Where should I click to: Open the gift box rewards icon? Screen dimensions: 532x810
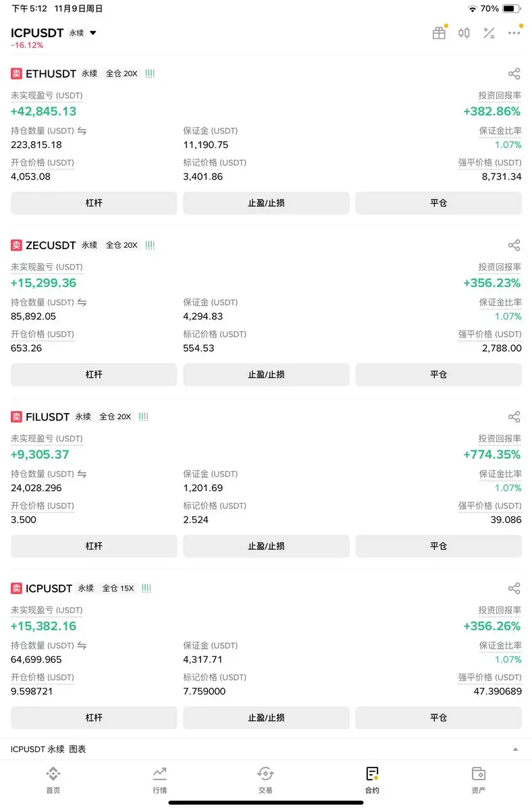tap(440, 33)
